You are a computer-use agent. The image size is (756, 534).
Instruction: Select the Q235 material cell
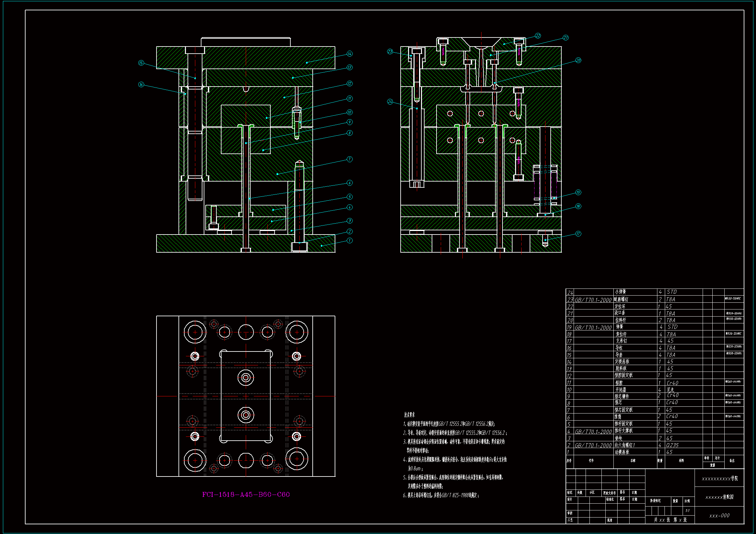pyautogui.click(x=672, y=445)
